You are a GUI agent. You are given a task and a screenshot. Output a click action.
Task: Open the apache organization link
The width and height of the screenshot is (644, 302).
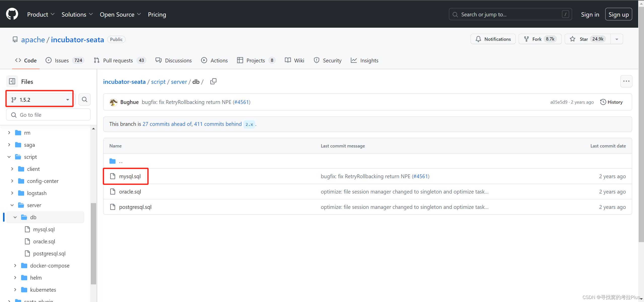[x=33, y=40]
